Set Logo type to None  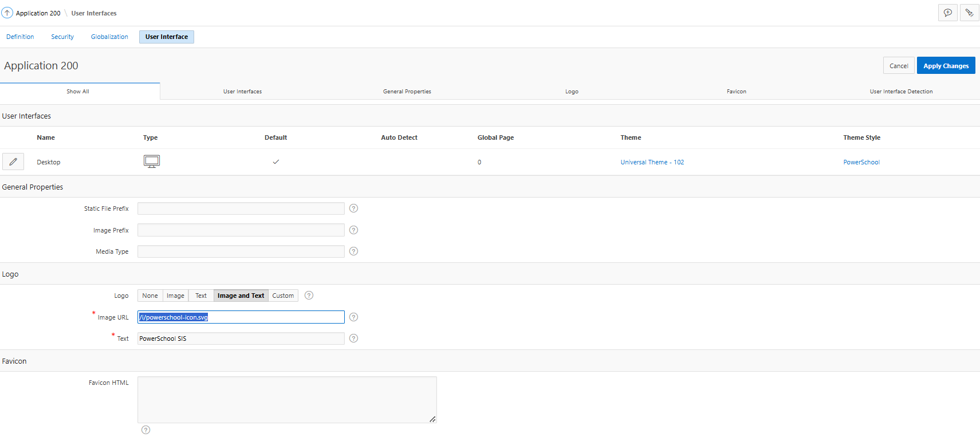tap(150, 296)
